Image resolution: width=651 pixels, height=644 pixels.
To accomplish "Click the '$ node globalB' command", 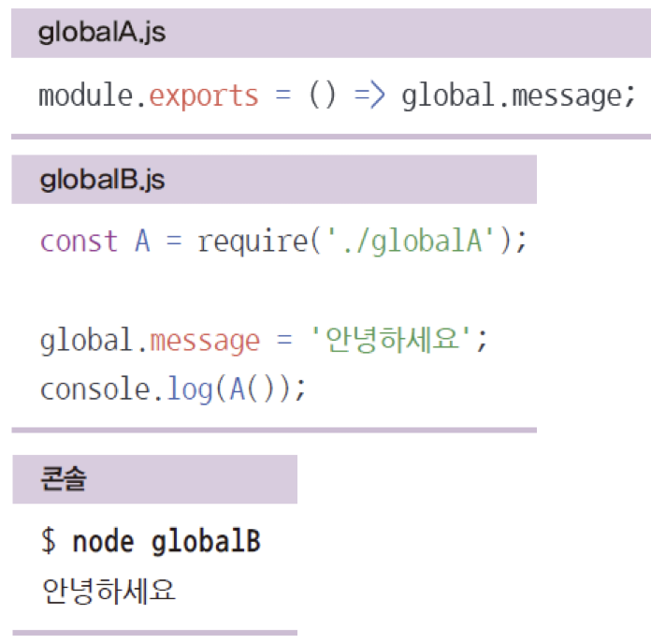I will point(152,542).
